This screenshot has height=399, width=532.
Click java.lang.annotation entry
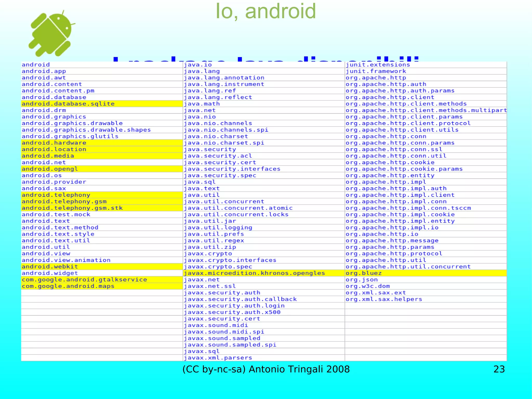(x=264, y=78)
